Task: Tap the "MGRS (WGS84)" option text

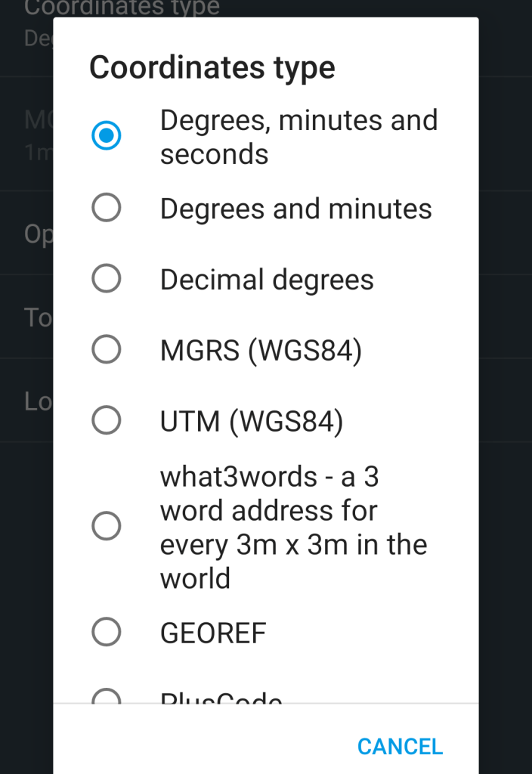Action: (x=261, y=350)
